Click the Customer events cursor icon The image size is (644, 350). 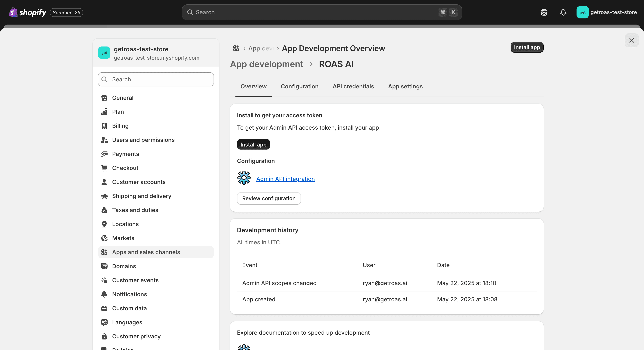(x=104, y=280)
